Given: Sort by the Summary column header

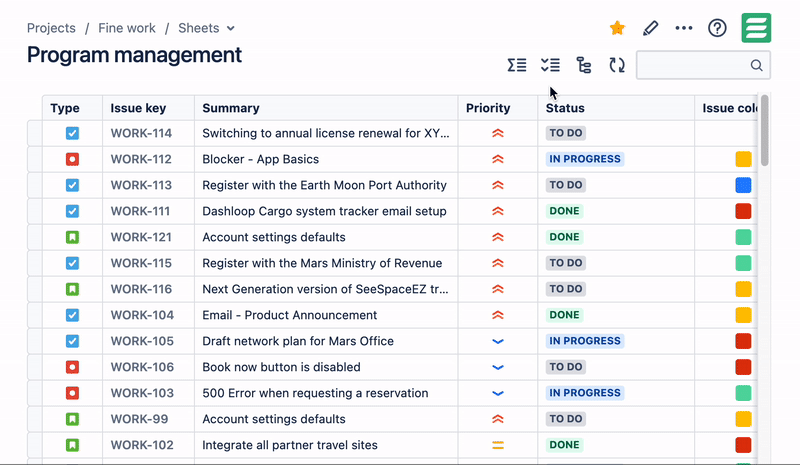Looking at the screenshot, I should pos(231,108).
